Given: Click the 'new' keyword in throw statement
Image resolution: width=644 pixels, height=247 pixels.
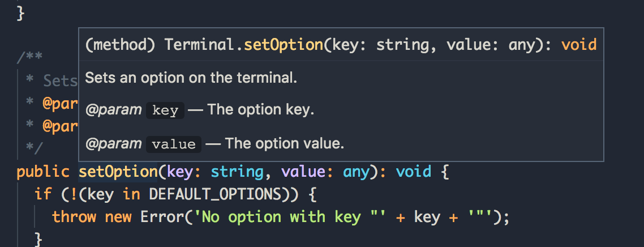Looking at the screenshot, I should pos(118,216).
